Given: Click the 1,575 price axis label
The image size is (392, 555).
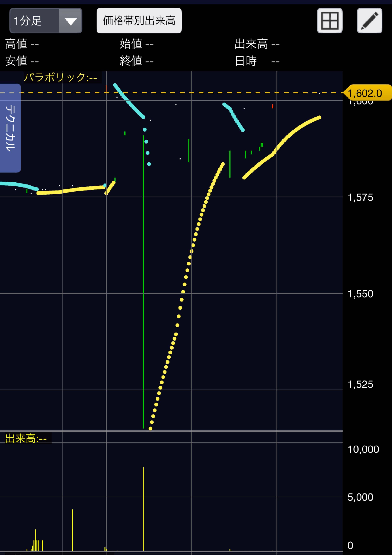Looking at the screenshot, I should point(360,197).
